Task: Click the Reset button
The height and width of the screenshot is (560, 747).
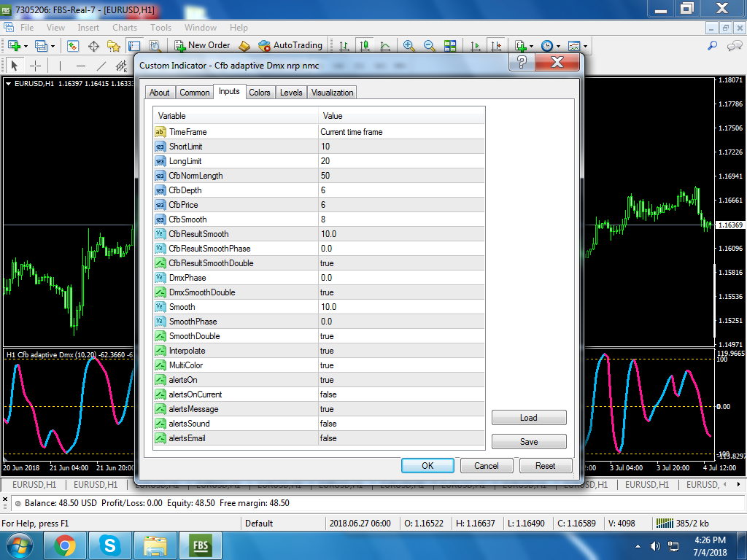Action: click(x=546, y=466)
